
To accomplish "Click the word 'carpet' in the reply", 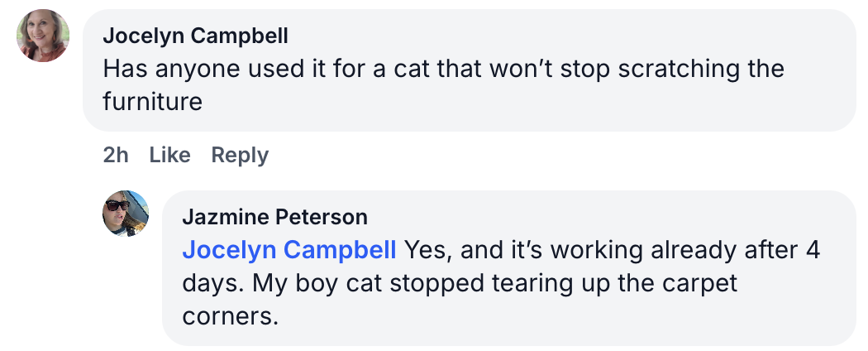I will click(x=690, y=283).
